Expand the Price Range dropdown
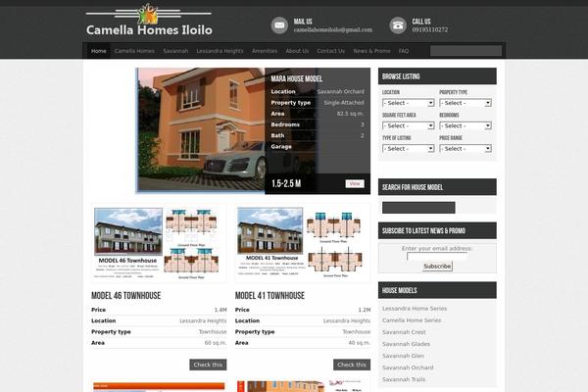This screenshot has width=588, height=392. click(x=465, y=149)
